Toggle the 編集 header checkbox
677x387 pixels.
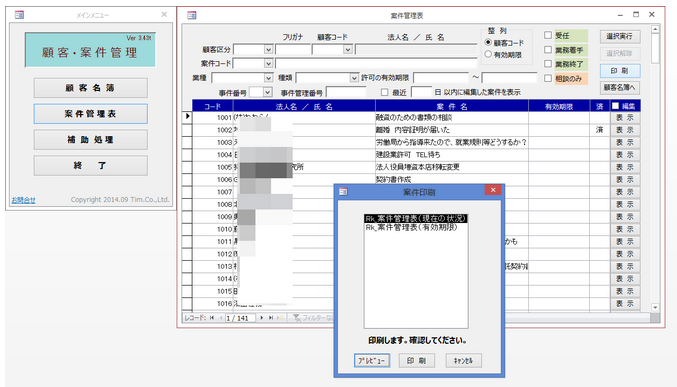[x=615, y=106]
